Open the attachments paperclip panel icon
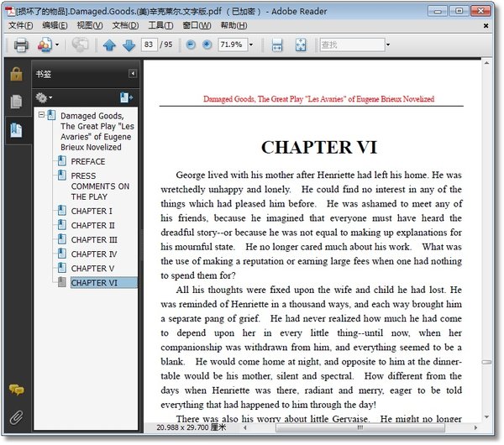504x445 pixels. (x=16, y=417)
